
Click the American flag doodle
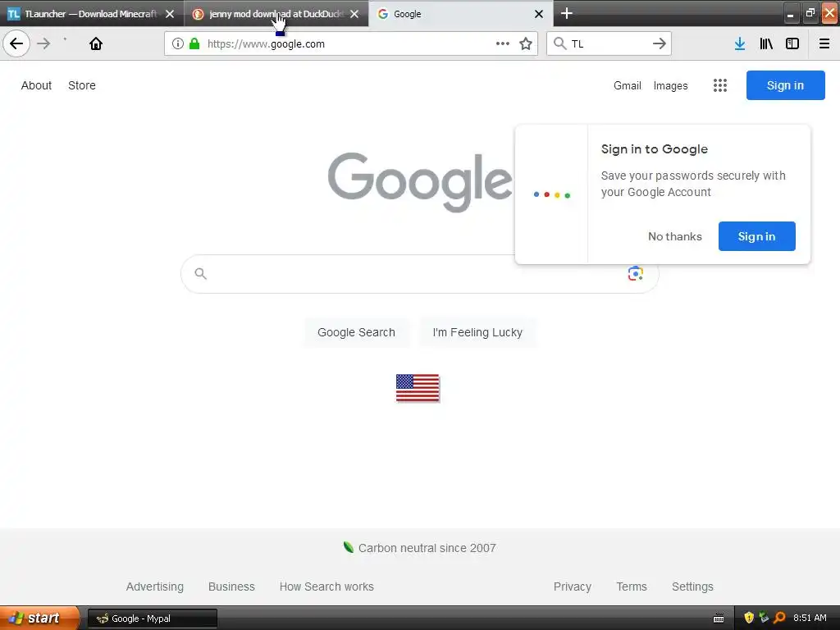(418, 388)
